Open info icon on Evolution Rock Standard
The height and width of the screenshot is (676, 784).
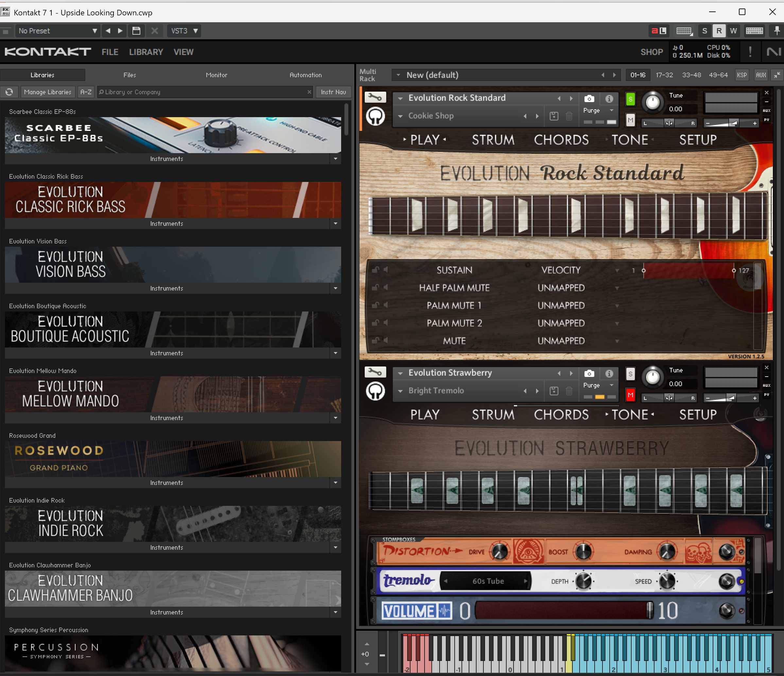609,99
